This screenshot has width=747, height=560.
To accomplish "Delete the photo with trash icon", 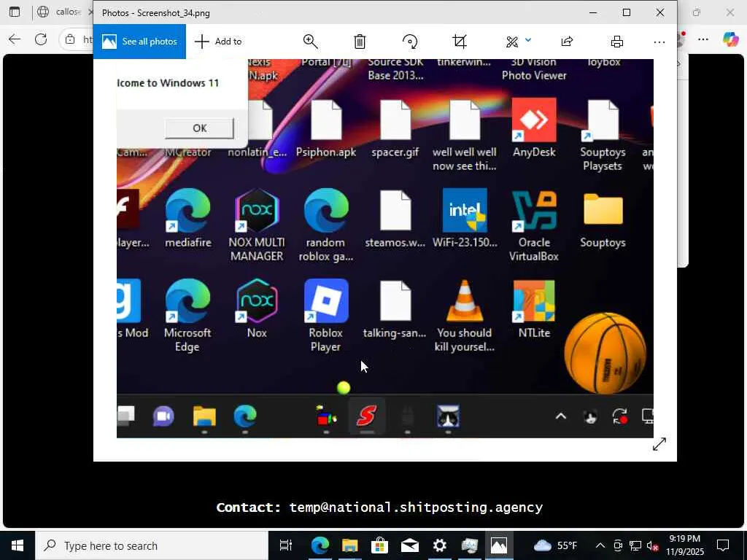I will click(x=360, y=42).
